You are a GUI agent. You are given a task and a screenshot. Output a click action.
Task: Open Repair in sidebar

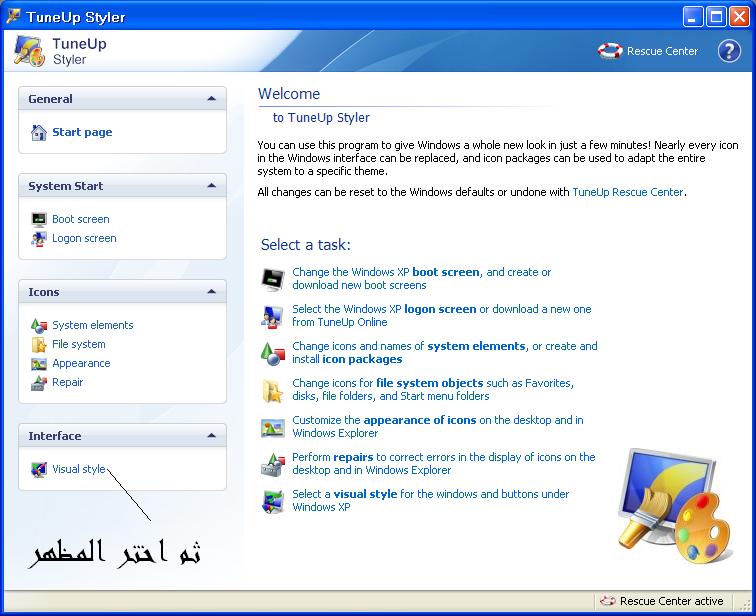tap(68, 383)
